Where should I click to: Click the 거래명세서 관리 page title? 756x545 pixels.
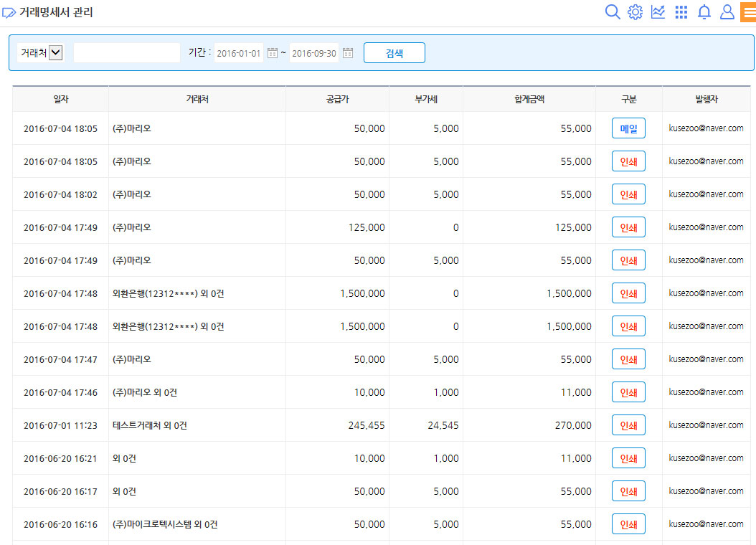tap(56, 12)
